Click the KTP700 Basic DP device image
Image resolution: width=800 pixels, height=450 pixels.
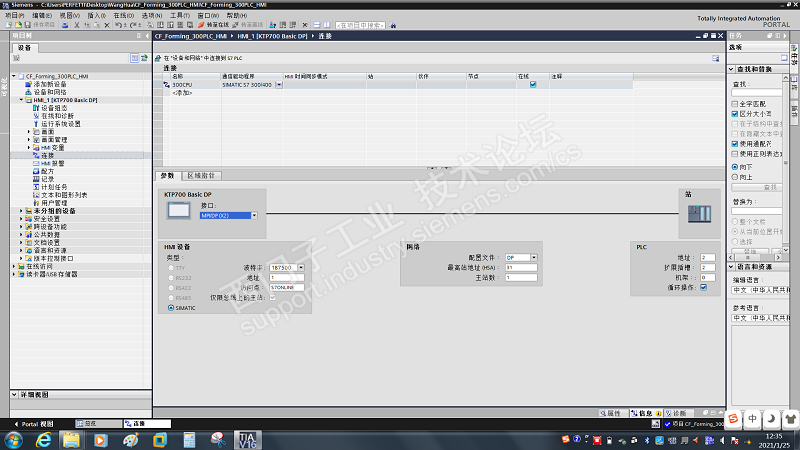179,210
